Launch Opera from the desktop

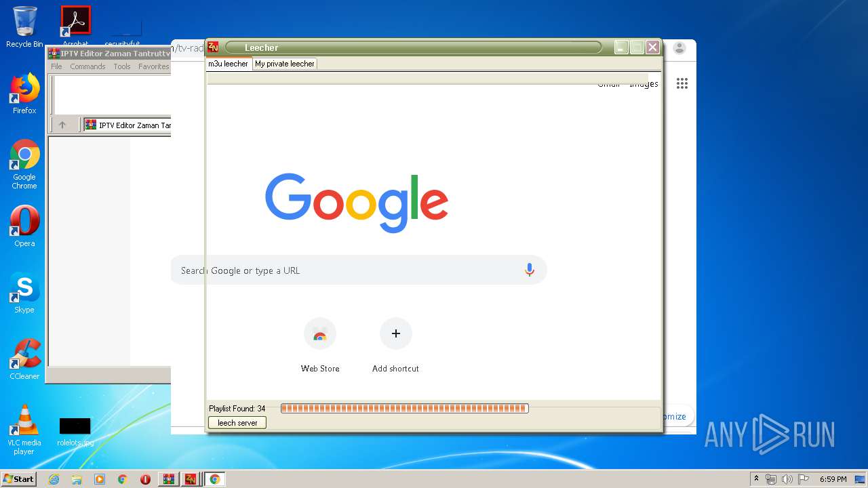tap(24, 226)
